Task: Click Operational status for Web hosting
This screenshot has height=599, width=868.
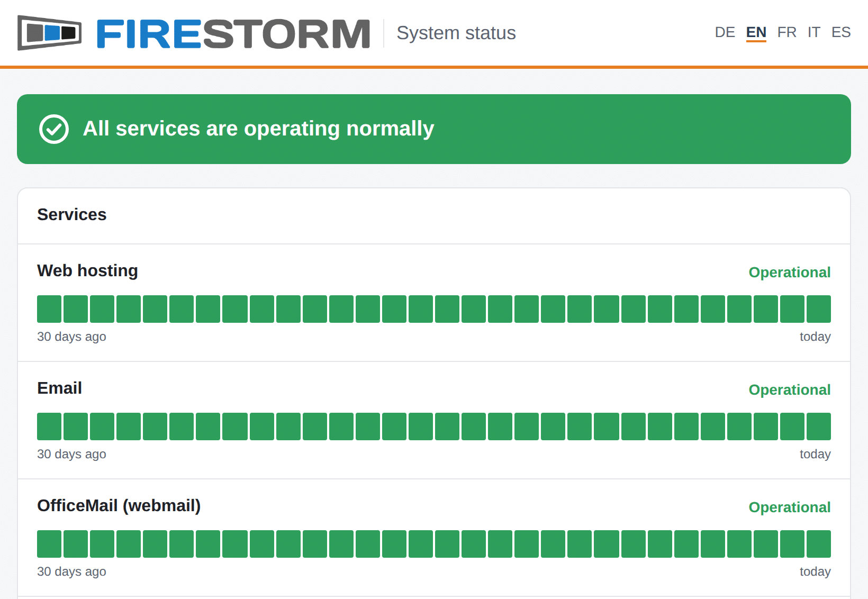Action: point(789,273)
